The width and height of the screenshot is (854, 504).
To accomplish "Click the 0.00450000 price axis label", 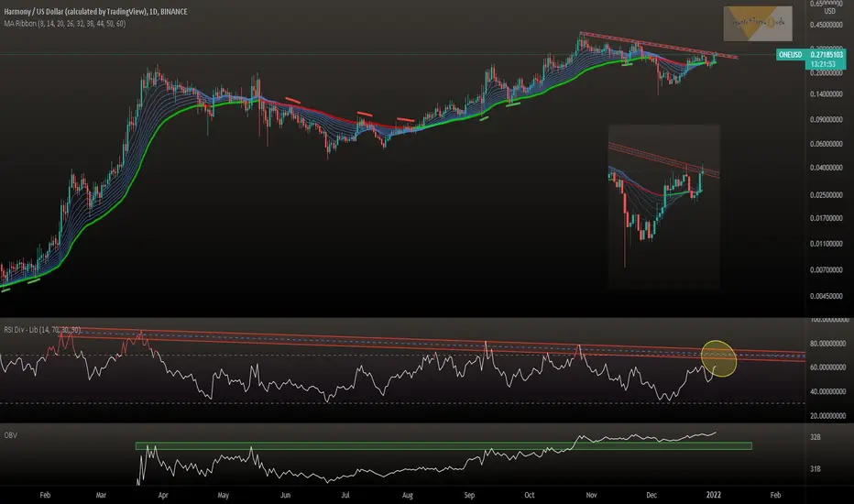I will [827, 296].
